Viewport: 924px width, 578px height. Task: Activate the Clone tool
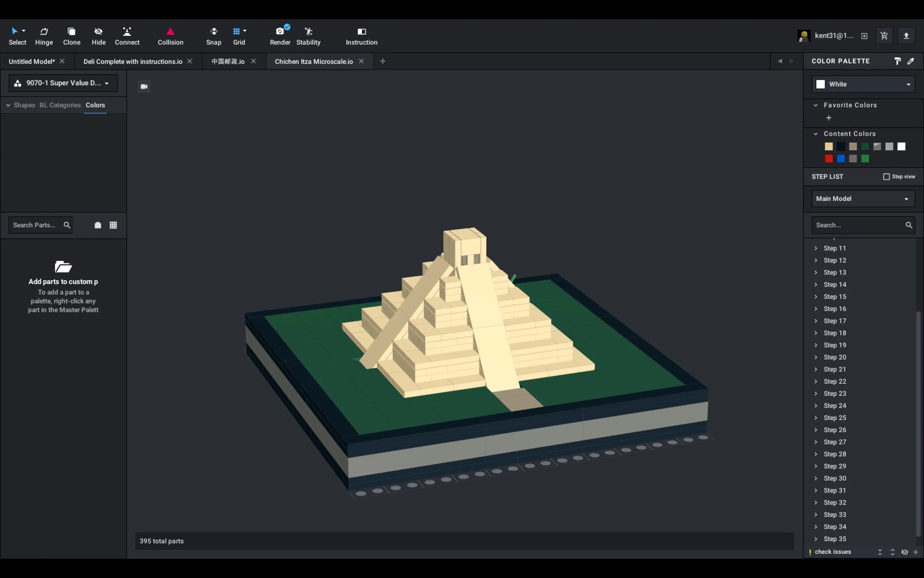pos(71,36)
